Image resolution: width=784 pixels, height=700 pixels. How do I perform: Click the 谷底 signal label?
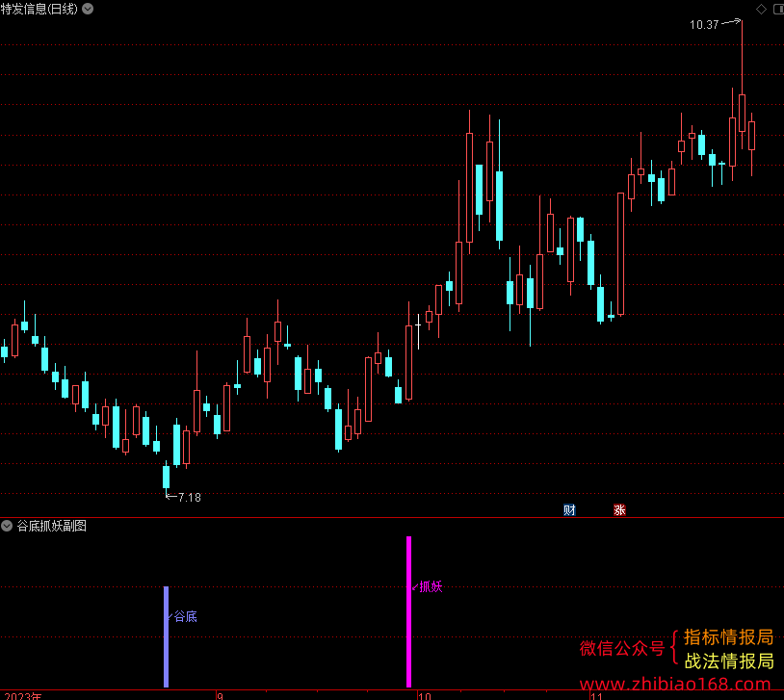pos(186,616)
